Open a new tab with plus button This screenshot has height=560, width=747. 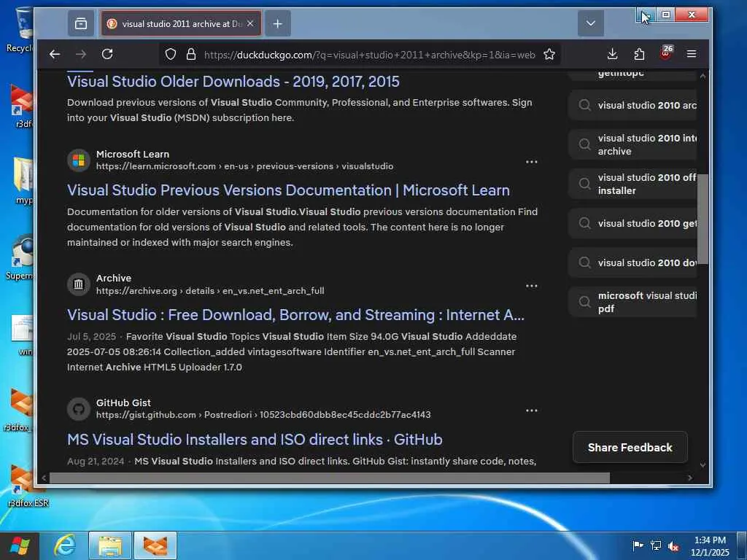(x=277, y=23)
